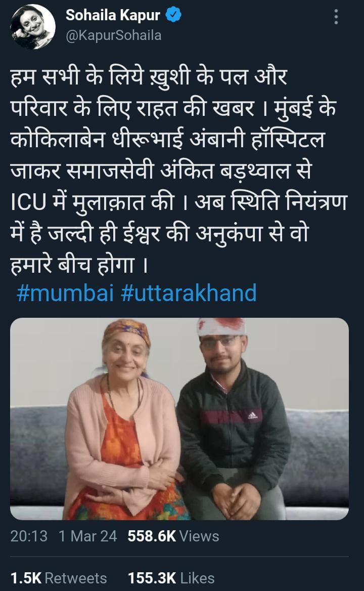Click the man's bandaged head in photo
The width and height of the screenshot is (364, 591).
click(x=221, y=327)
